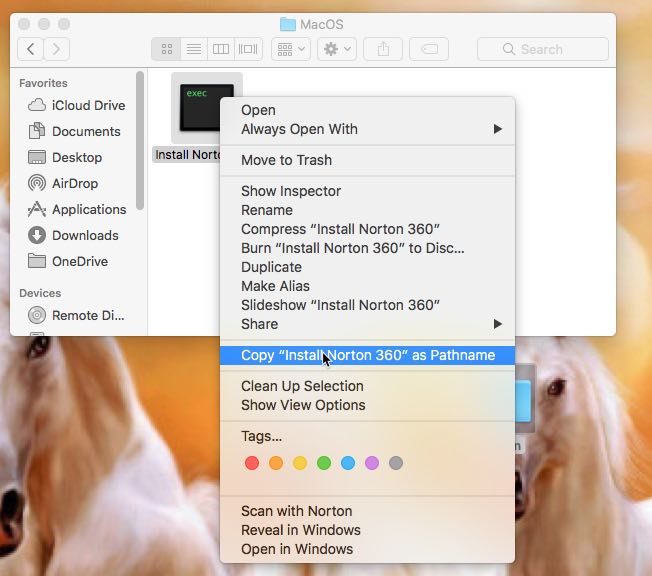Viewport: 652px width, 576px height.
Task: Choose Scan with Norton
Action: pos(367,511)
